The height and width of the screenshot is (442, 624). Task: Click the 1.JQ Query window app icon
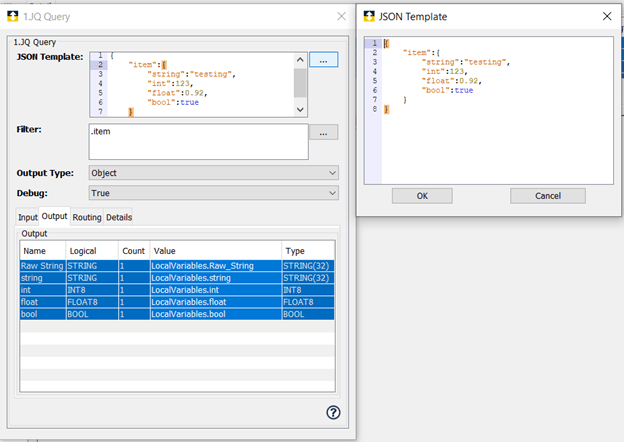(13, 16)
